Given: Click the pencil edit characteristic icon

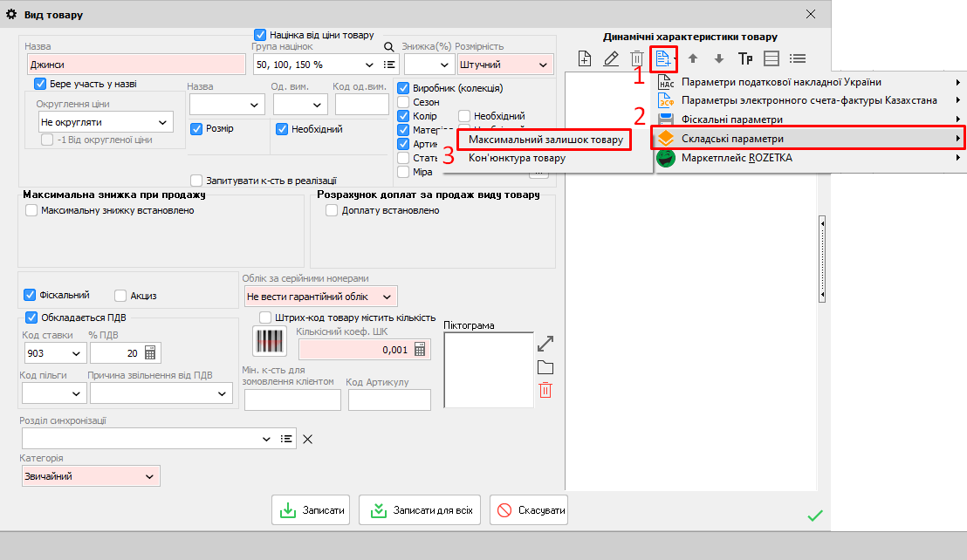Looking at the screenshot, I should point(611,58).
